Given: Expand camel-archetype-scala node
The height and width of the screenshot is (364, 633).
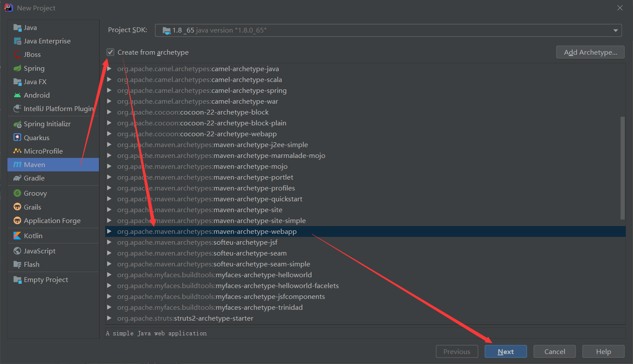Looking at the screenshot, I should click(109, 79).
